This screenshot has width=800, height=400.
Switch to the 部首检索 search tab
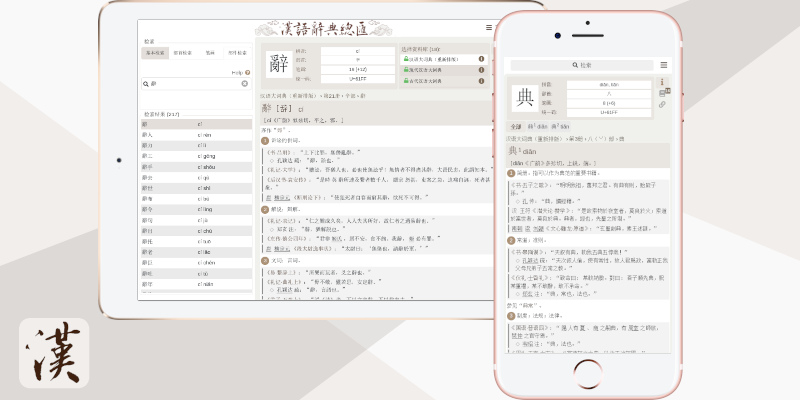tap(183, 52)
